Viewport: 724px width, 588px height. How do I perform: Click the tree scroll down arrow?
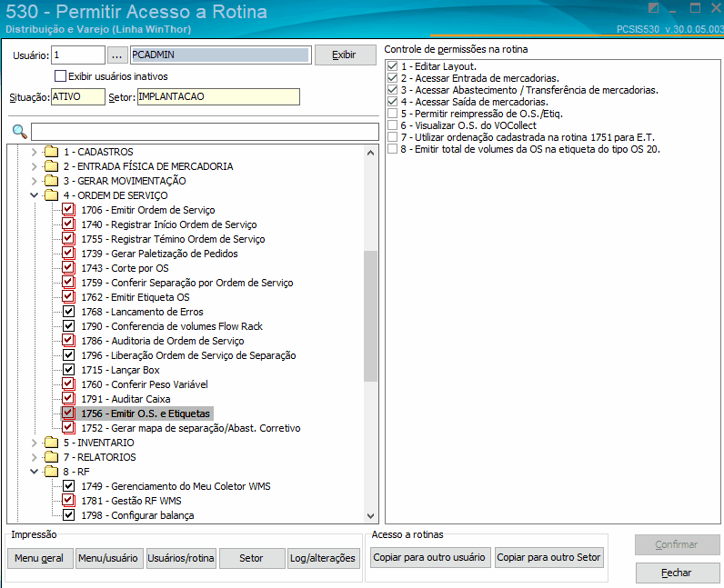click(370, 516)
